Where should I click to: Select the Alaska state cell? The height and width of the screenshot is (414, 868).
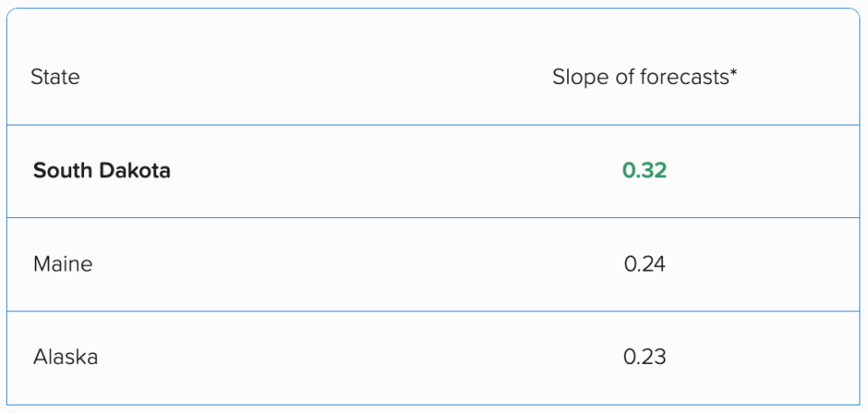tap(65, 357)
